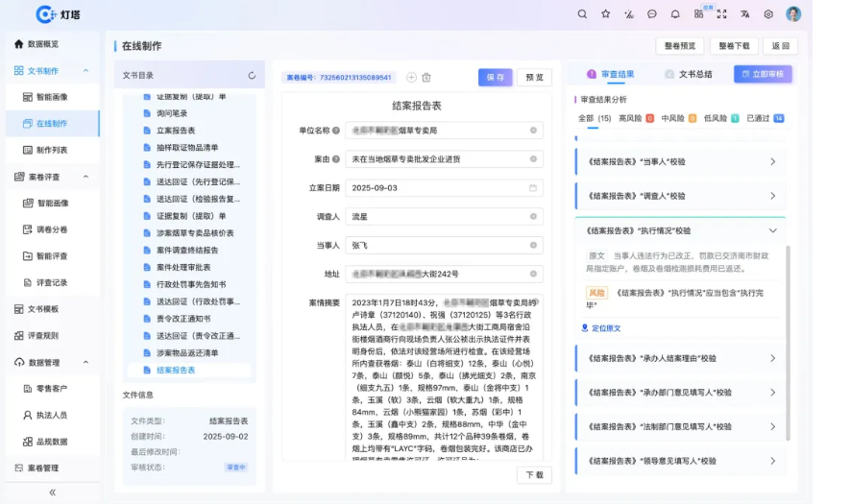Open the 立案日期 calendar icon
851x504 pixels.
[x=533, y=188]
